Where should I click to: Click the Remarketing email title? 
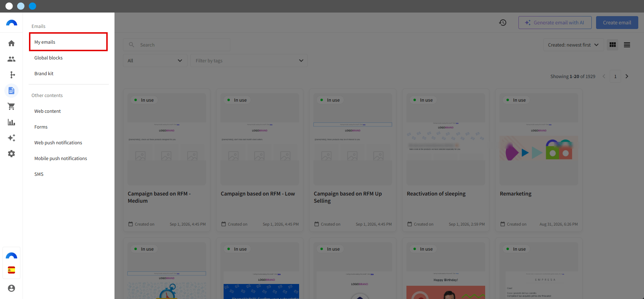pos(516,194)
